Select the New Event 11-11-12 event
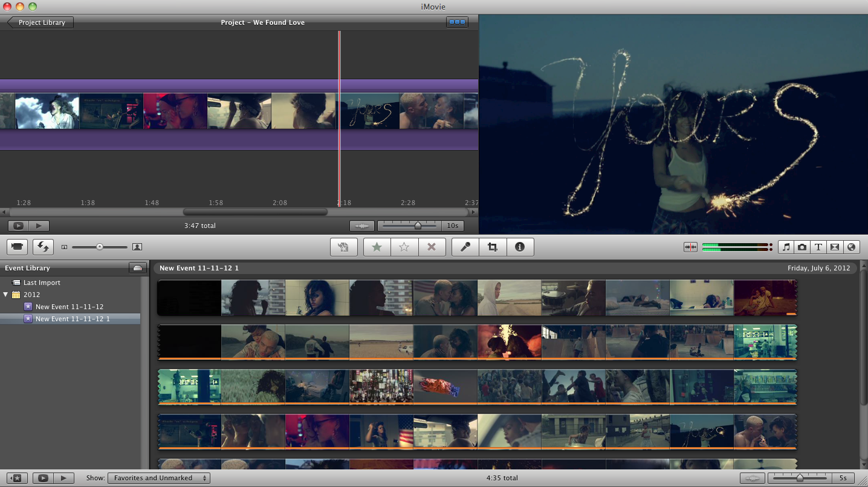Screen dimensions: 868x487 click(x=70, y=307)
